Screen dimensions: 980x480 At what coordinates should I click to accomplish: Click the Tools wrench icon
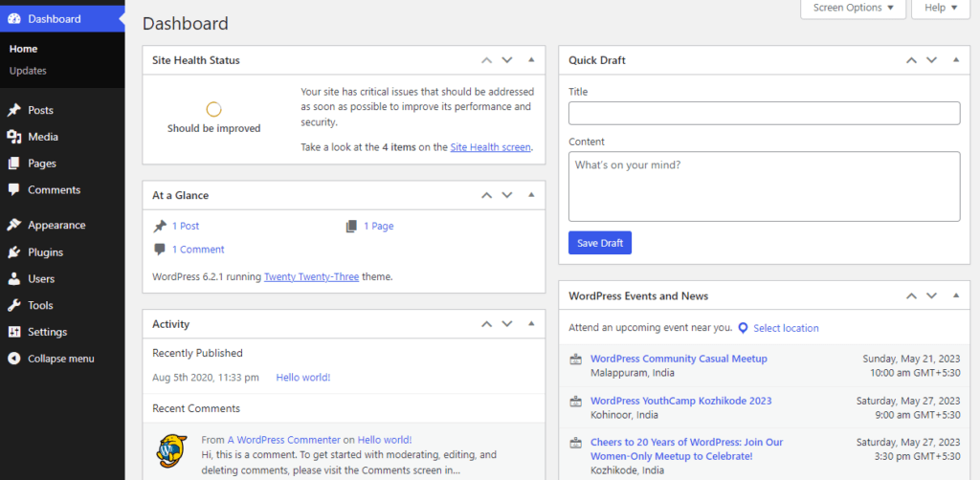[x=13, y=305]
